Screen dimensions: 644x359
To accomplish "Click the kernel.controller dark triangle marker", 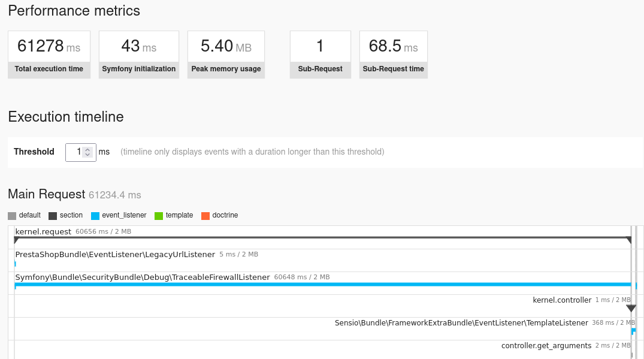I will 631,308.
